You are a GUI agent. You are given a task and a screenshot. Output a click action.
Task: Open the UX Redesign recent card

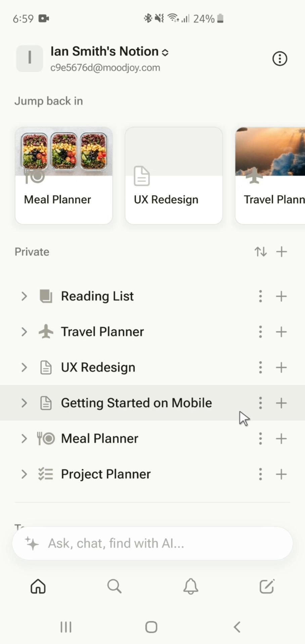pos(174,176)
